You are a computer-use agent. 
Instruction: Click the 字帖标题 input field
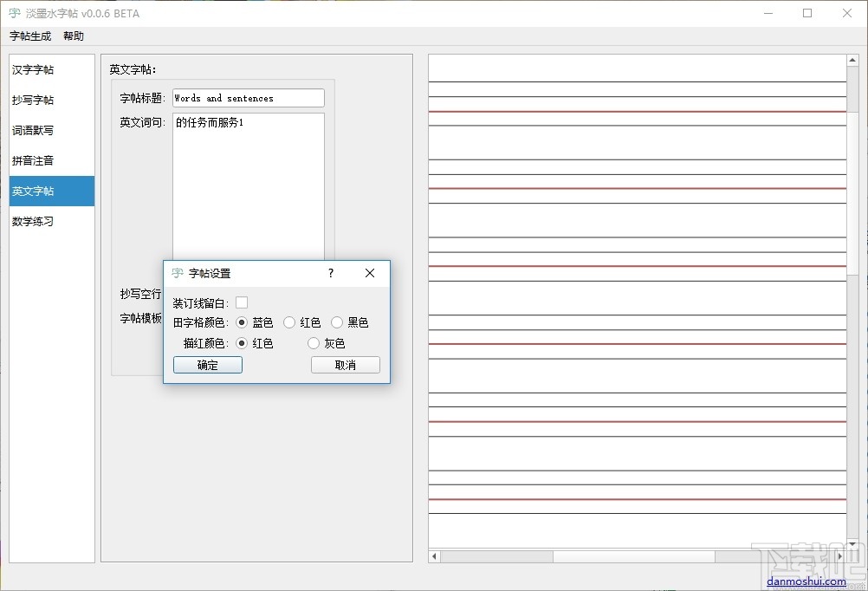pos(249,98)
